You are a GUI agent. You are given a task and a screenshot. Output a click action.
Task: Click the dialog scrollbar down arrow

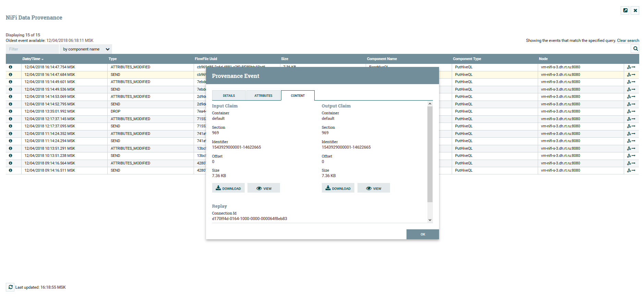pyautogui.click(x=430, y=220)
